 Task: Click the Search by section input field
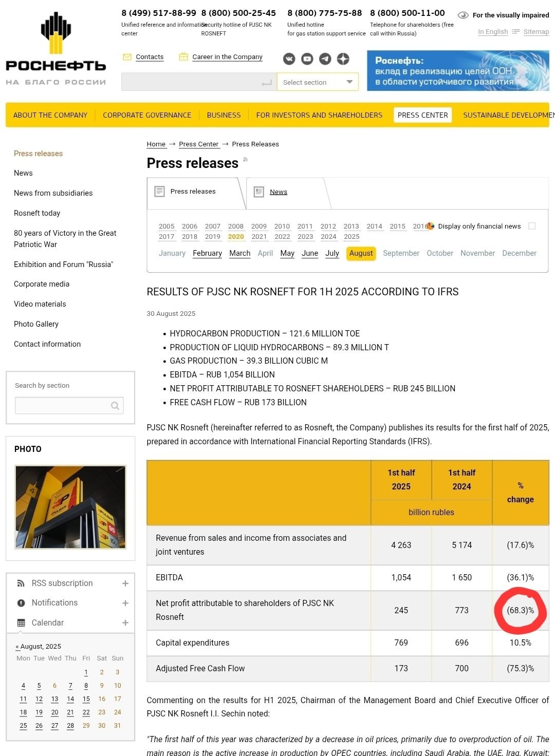coord(69,406)
